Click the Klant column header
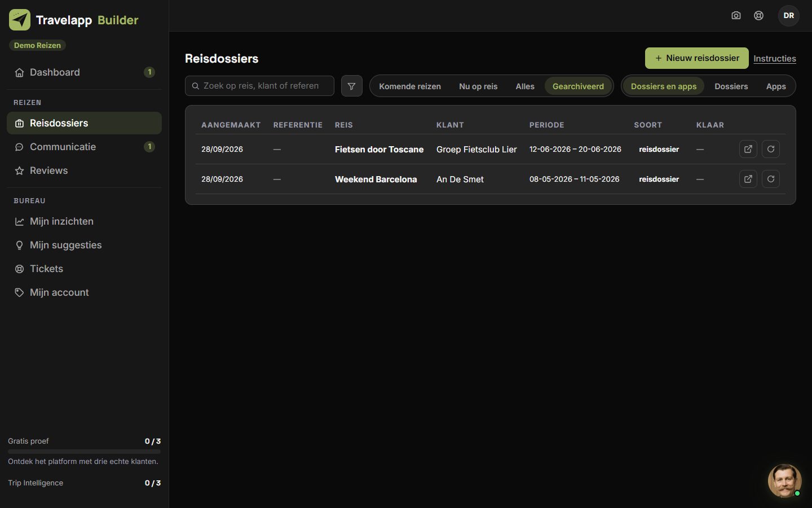Screen dimensions: 812x508 click(x=450, y=125)
